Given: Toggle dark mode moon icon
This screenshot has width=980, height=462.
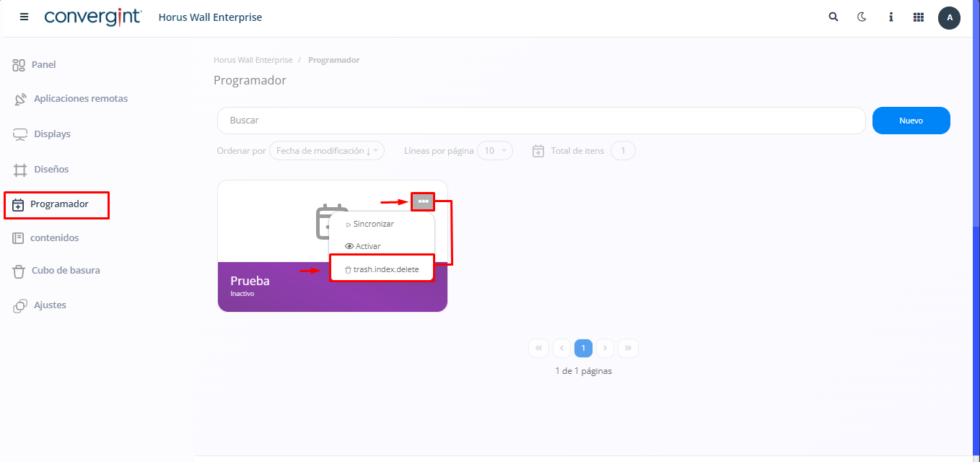Looking at the screenshot, I should tap(862, 17).
